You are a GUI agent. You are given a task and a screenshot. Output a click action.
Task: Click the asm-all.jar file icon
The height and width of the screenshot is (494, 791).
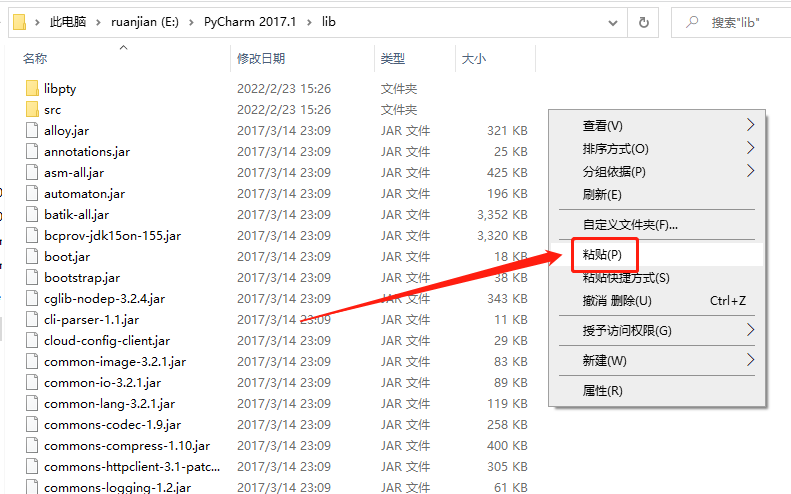click(x=32, y=173)
